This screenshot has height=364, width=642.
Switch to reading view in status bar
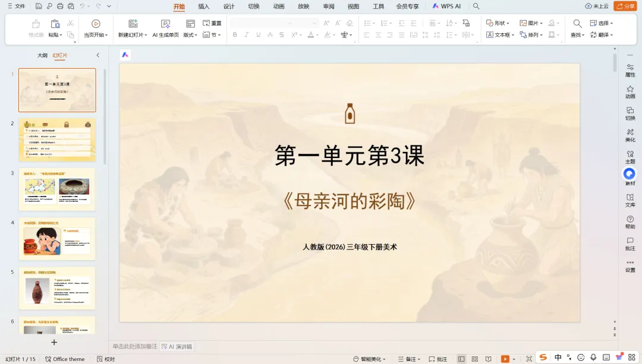click(488, 359)
